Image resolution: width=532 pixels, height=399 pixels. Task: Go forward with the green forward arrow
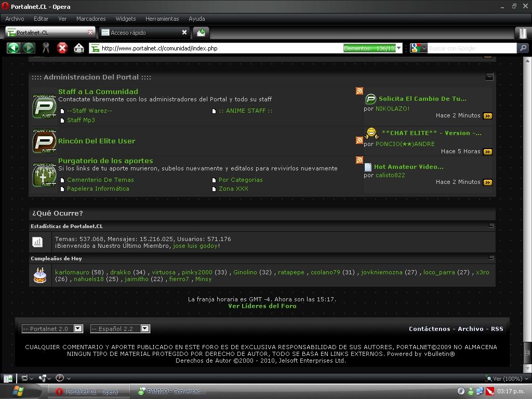pyautogui.click(x=29, y=48)
